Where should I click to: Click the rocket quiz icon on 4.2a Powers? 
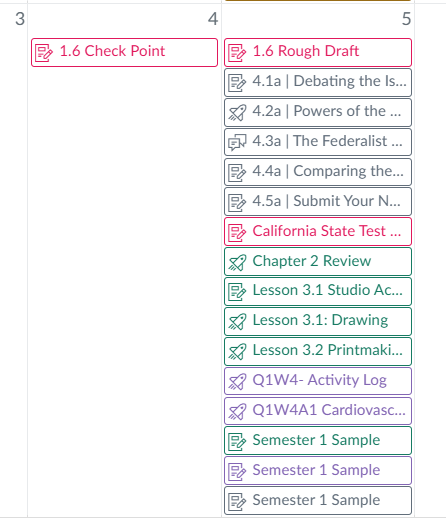(x=237, y=112)
